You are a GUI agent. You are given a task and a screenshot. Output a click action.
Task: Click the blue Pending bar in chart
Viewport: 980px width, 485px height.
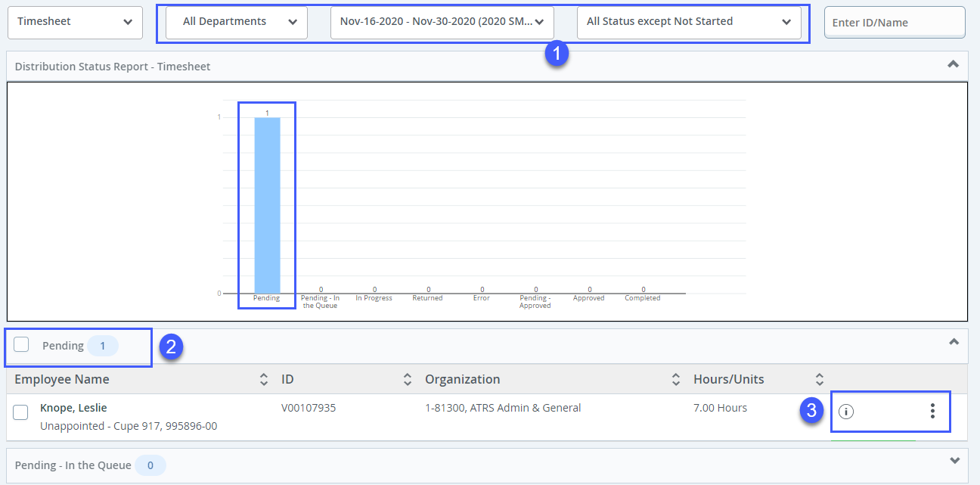[x=267, y=204]
